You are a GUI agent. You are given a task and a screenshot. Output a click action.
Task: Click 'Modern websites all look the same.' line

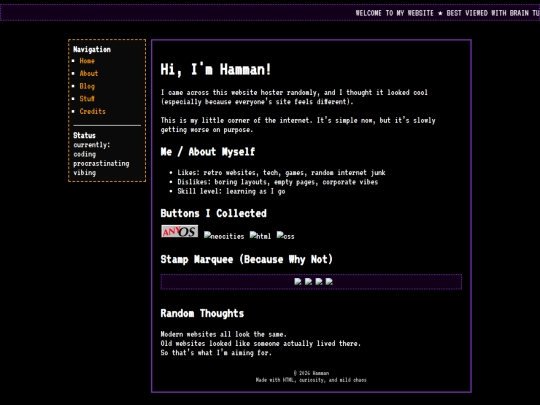coord(224,334)
